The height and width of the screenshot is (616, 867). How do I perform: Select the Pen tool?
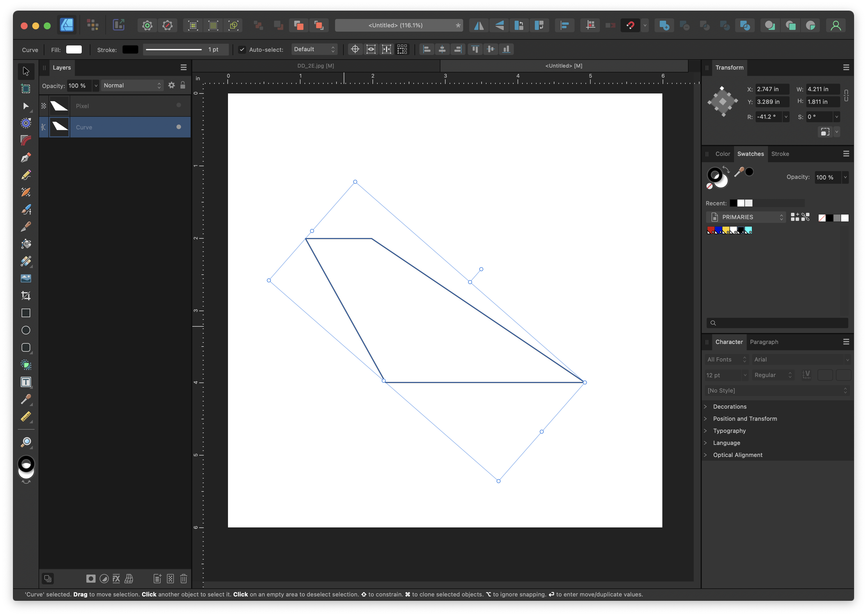pos(26,157)
